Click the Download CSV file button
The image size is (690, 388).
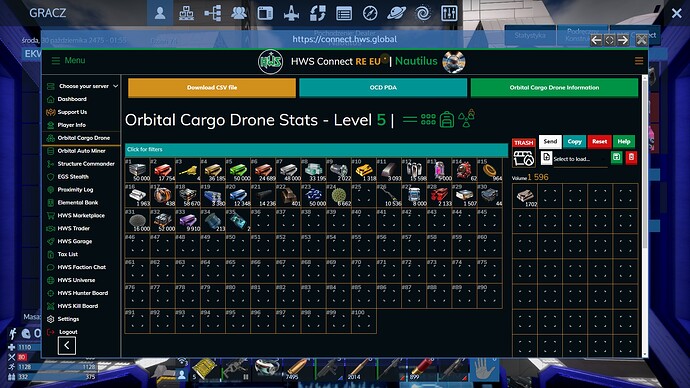coord(212,88)
